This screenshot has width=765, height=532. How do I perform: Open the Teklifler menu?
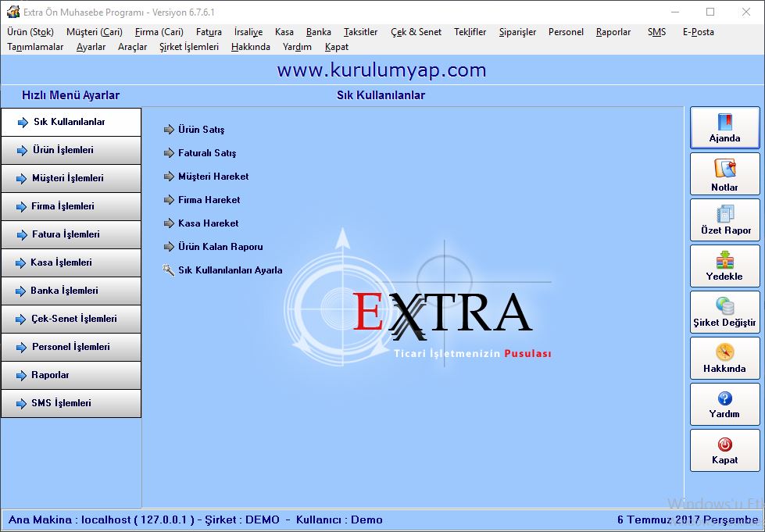click(x=470, y=32)
